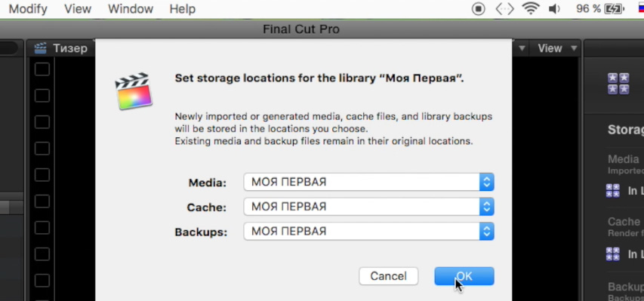Viewport: 644px width, 301px height.
Task: Select the library stars icon in inspector header
Action: 618,84
